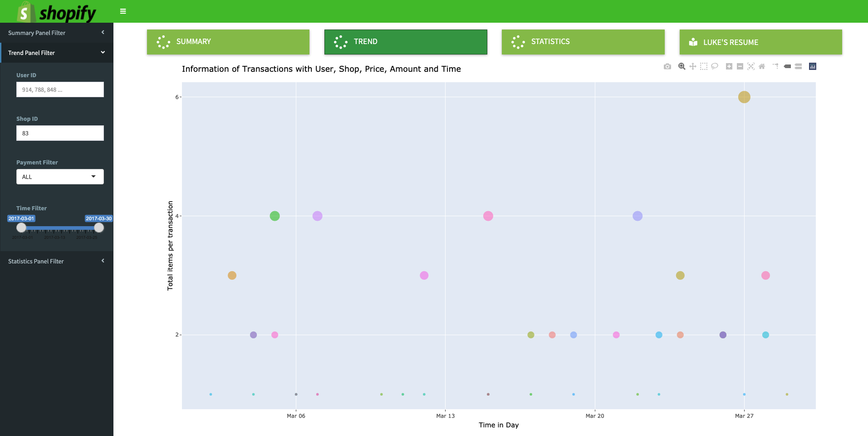
Task: Activate the Box Select tool
Action: 704,66
